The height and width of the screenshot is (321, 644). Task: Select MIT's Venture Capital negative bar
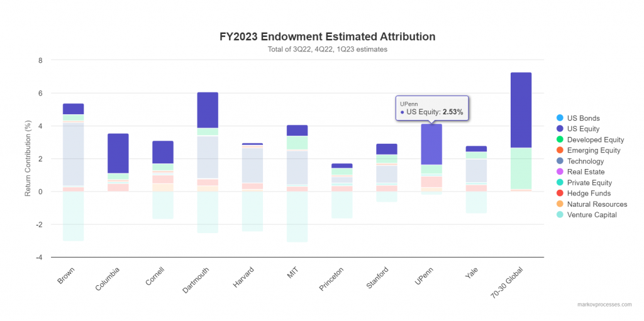point(297,217)
